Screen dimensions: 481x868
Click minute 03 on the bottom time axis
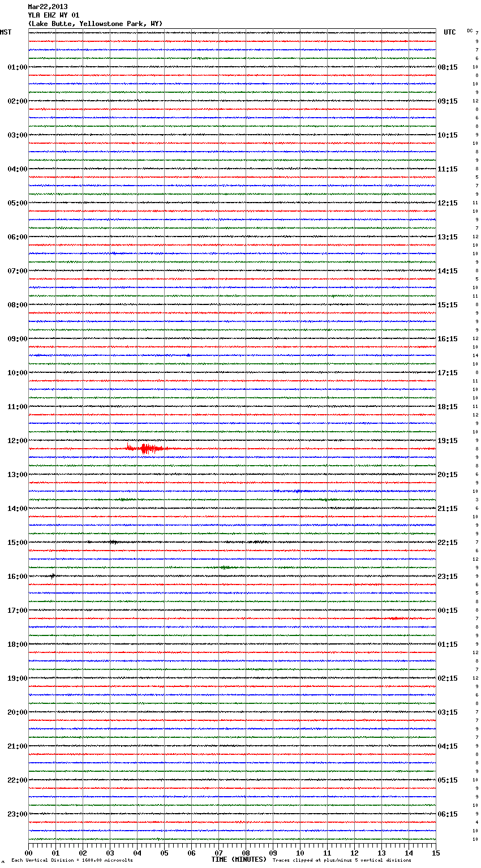(x=110, y=853)
